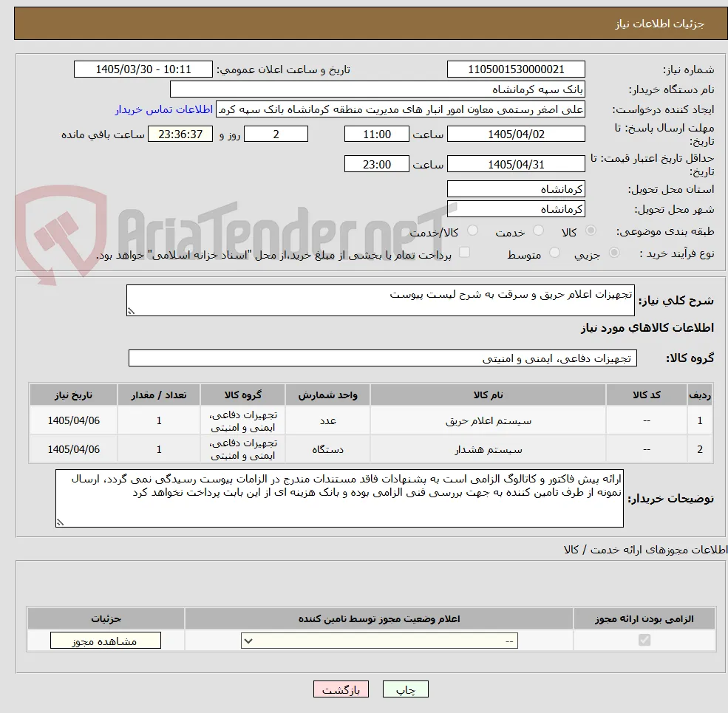The width and height of the screenshot is (728, 713).
Task: Click resize handle of buyer notes textarea
Action: coord(60,522)
